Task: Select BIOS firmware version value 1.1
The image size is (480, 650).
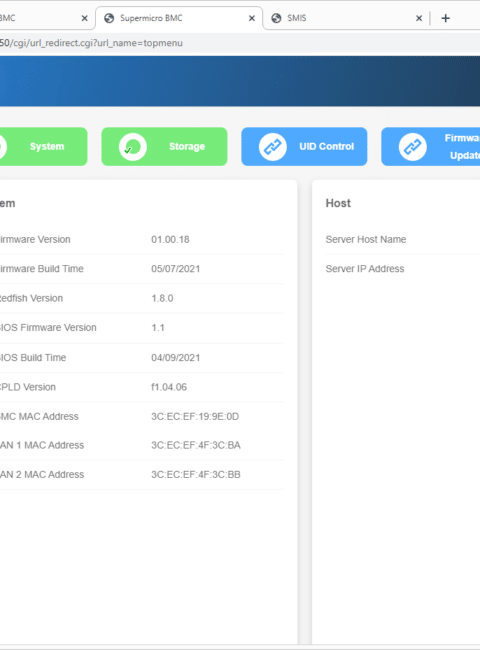Action: click(x=158, y=328)
